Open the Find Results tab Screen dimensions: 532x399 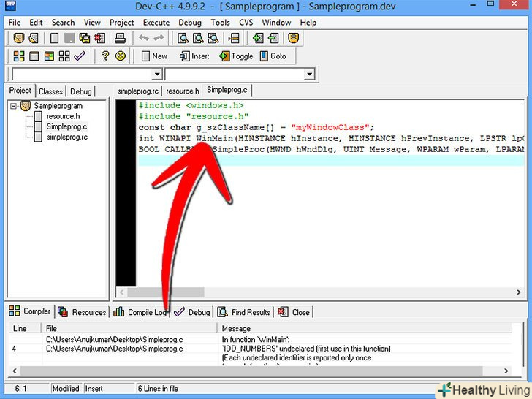[x=243, y=312]
